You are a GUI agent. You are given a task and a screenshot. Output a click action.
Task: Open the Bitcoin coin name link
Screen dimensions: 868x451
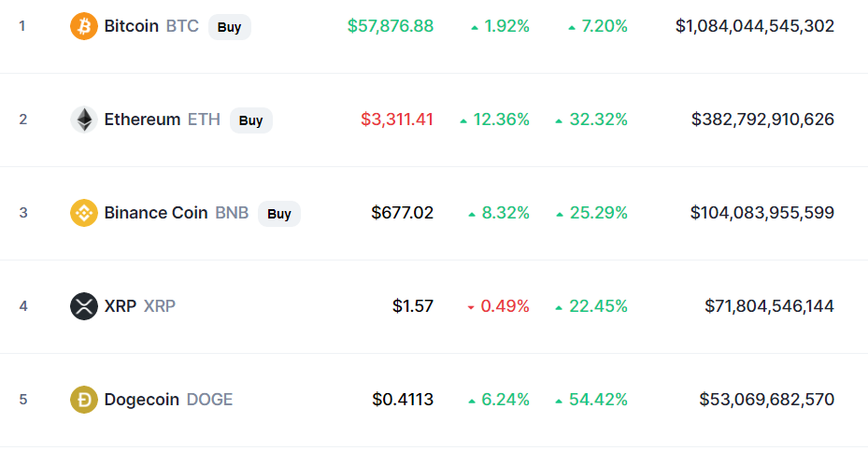coord(131,26)
